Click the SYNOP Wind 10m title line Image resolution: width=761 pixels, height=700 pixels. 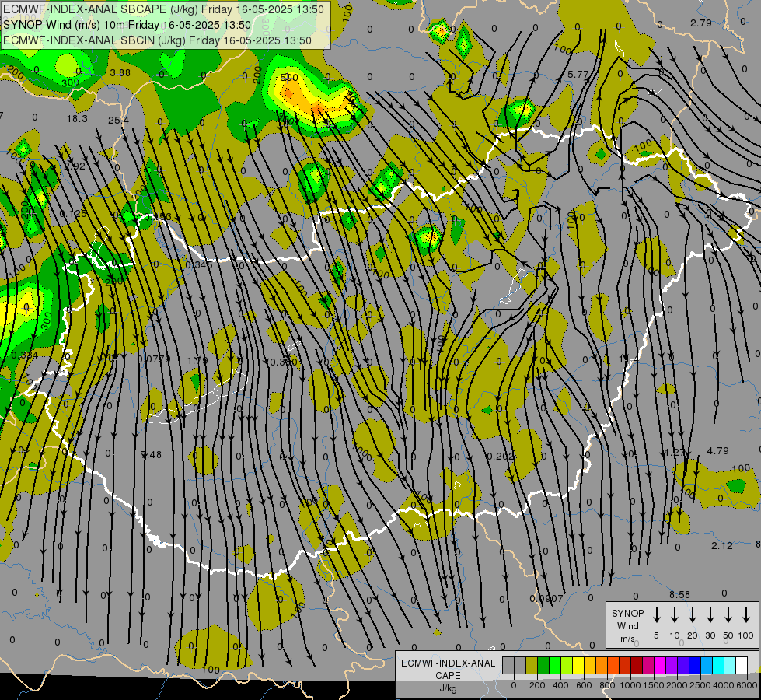tap(127, 25)
